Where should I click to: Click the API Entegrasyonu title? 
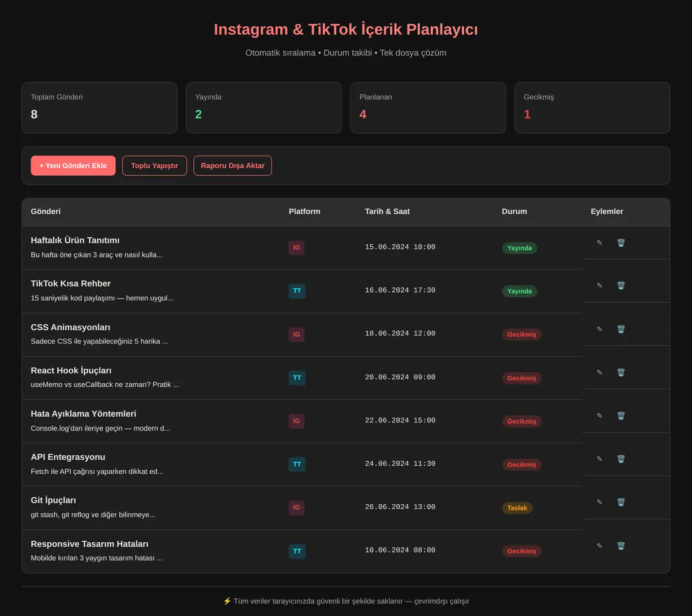click(68, 457)
